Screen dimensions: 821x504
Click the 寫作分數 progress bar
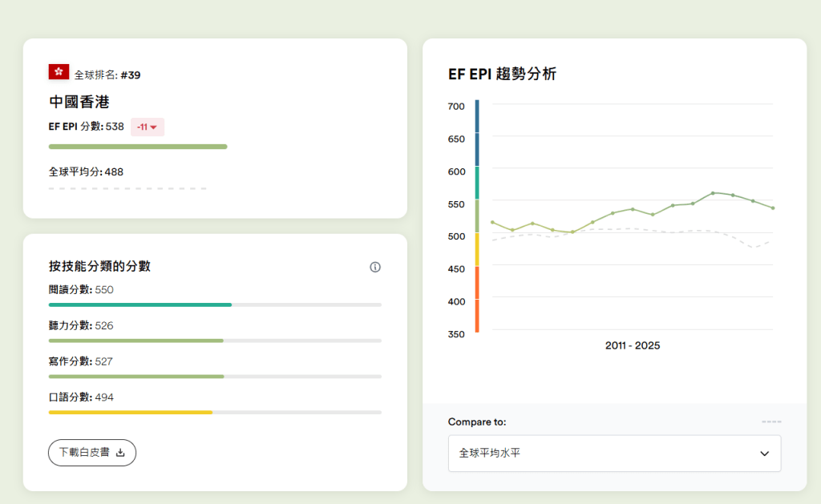coord(136,377)
